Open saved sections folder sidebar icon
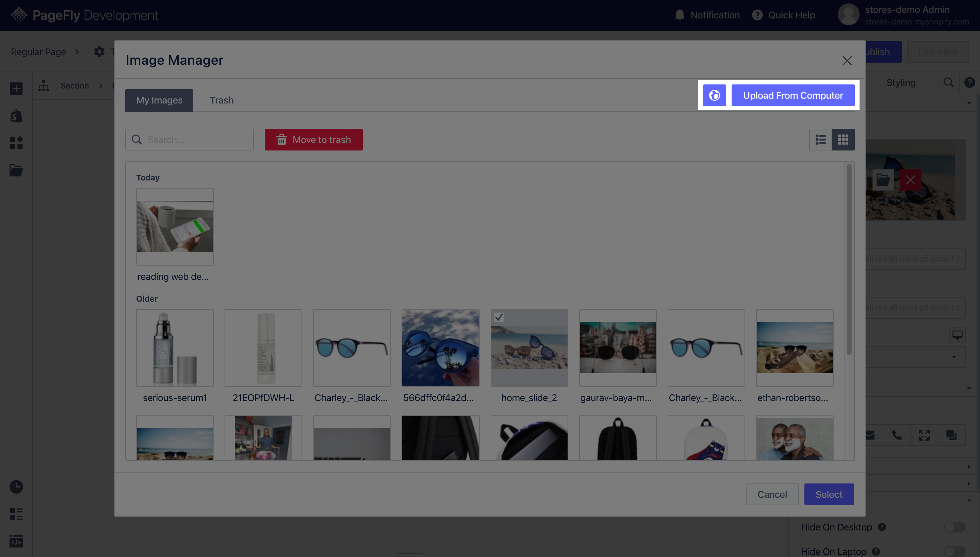The image size is (980, 557). pos(16,170)
